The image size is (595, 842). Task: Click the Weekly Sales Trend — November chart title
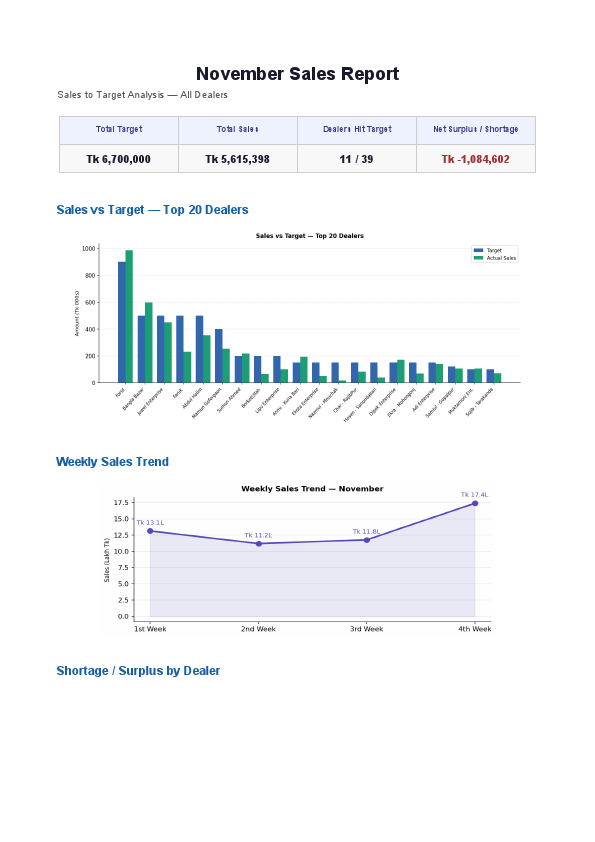click(312, 489)
